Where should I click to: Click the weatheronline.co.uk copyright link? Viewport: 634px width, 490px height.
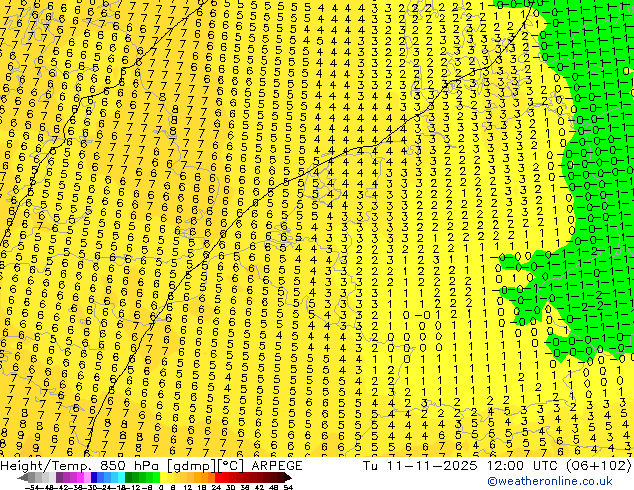[x=550, y=481]
